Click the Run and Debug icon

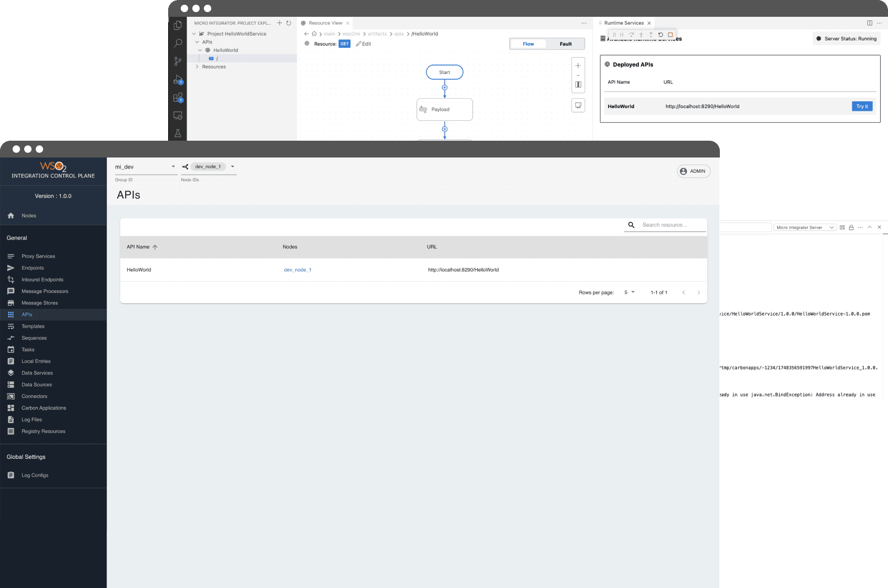click(x=178, y=80)
